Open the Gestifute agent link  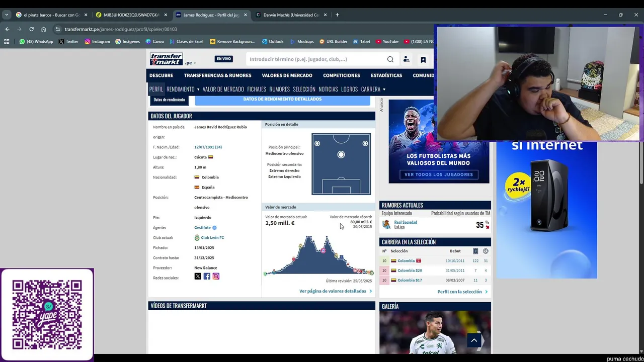(202, 228)
